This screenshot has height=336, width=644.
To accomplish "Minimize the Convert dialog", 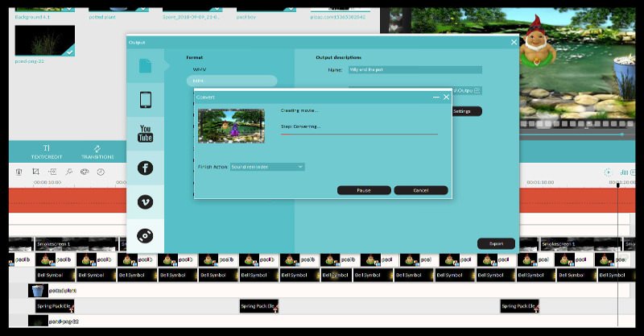I will pyautogui.click(x=436, y=97).
